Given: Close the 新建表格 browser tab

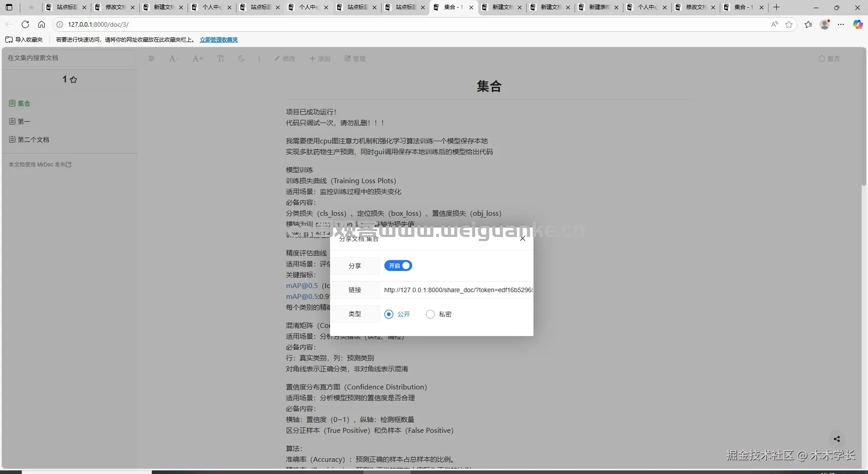Looking at the screenshot, I should (x=616, y=7).
